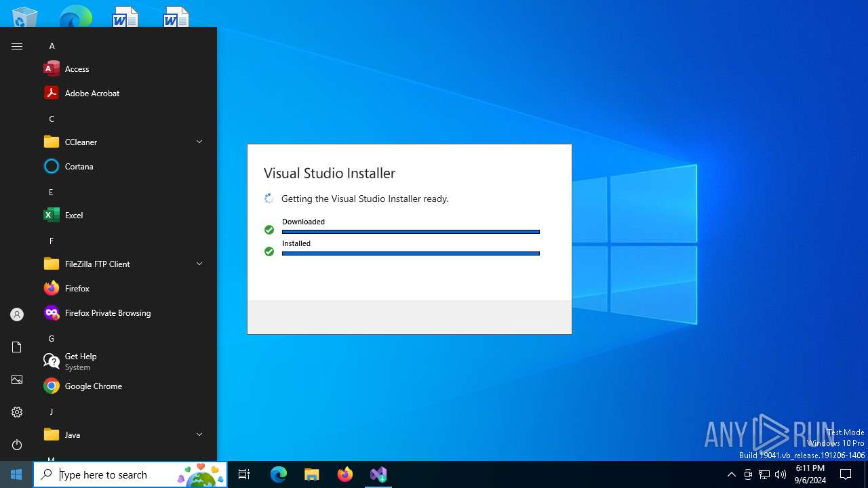Click the meet now tray icon
This screenshot has height=488, width=868.
click(748, 474)
